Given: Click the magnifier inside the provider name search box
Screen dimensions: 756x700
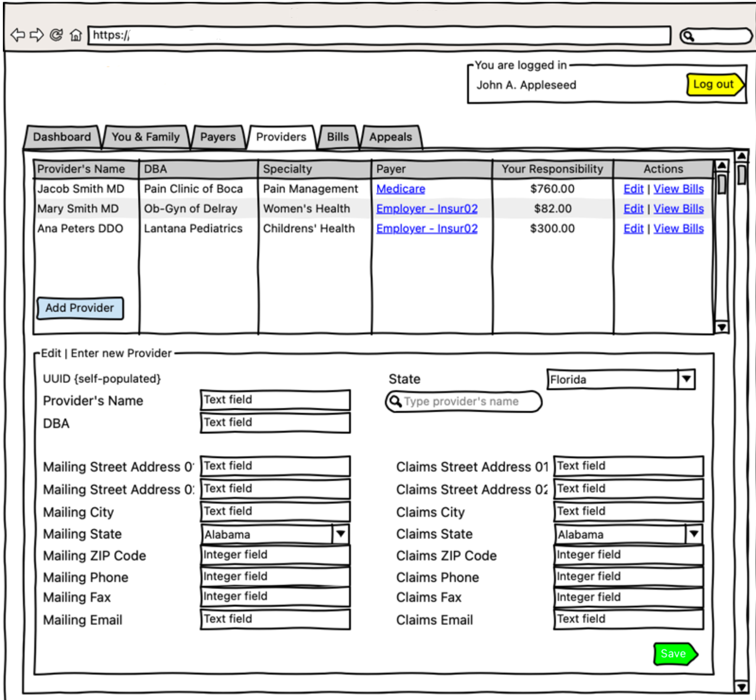Looking at the screenshot, I should [395, 402].
